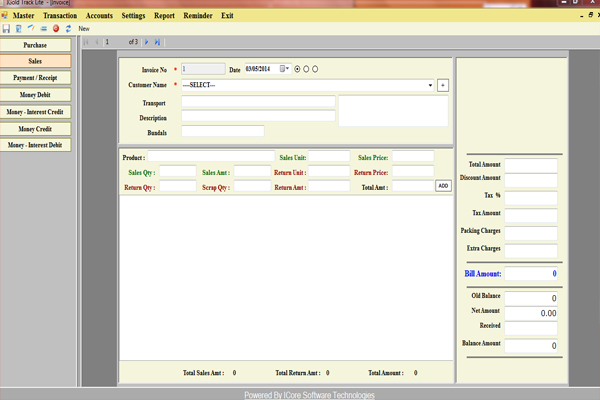This screenshot has height=400, width=600.
Task: Jump to the last invoice record arrow
Action: coord(158,42)
